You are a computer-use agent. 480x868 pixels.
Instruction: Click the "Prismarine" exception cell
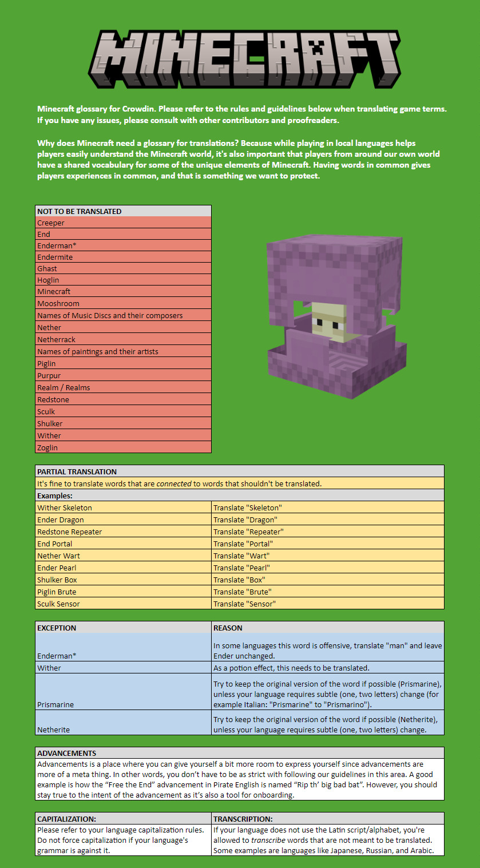pos(124,692)
